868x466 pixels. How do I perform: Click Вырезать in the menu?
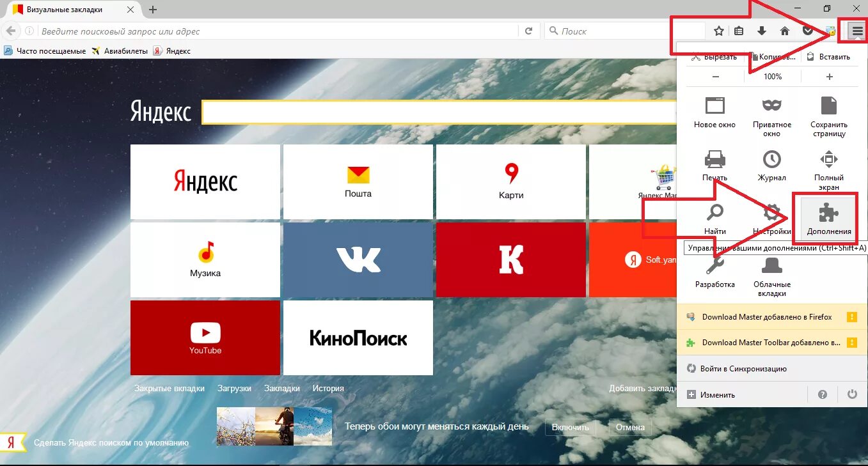click(714, 57)
